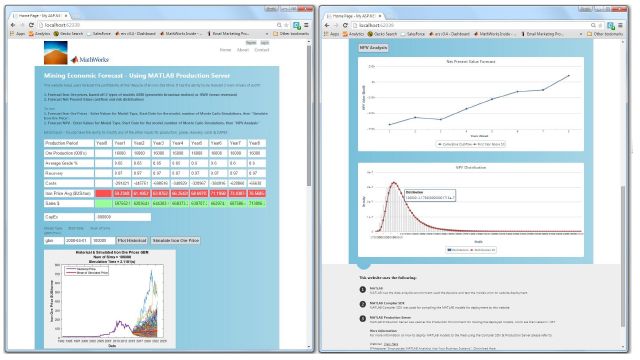
Task: Select the Home Page tab in left window
Action: coord(40,16)
